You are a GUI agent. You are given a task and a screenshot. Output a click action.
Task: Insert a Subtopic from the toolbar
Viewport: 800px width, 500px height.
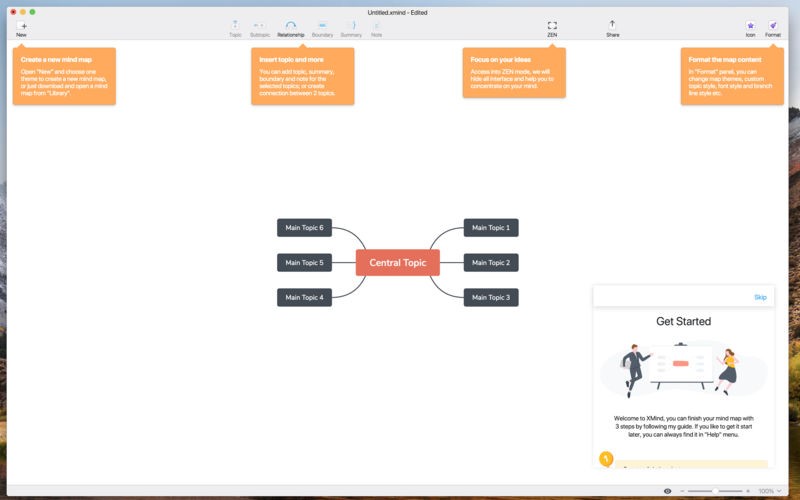(x=260, y=29)
